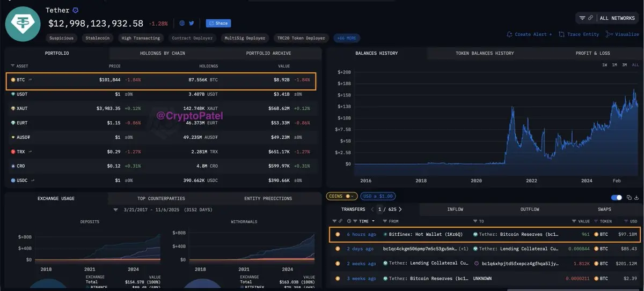Image resolution: width=644 pixels, height=291 pixels.
Task: Click the Suspicious tag
Action: [x=61, y=38]
